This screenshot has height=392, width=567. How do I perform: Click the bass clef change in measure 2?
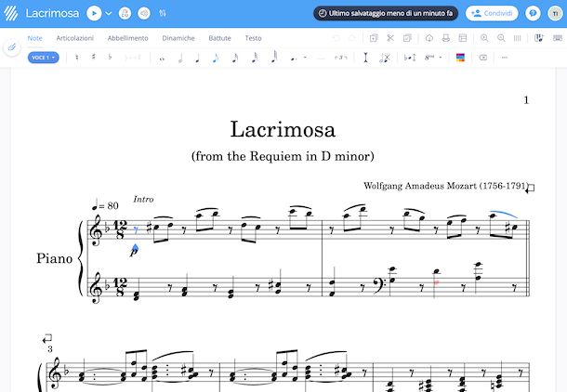click(x=379, y=284)
